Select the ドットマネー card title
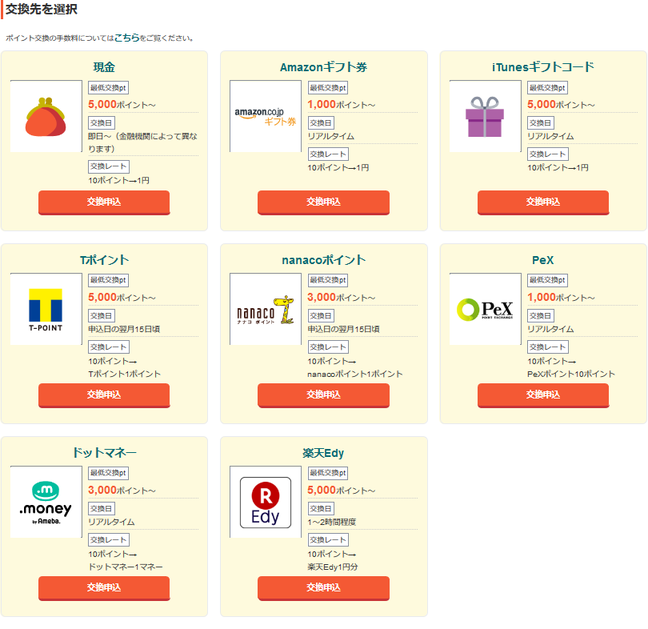 105,453
